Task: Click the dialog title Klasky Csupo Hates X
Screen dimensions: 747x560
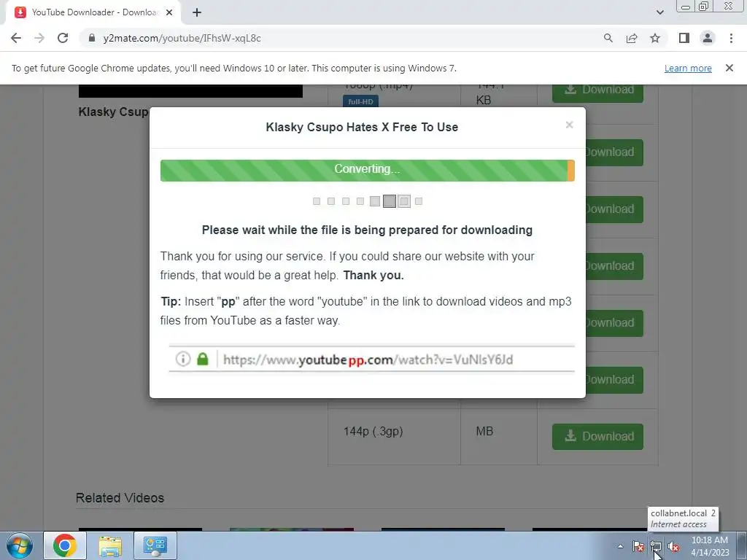Action: coord(362,127)
